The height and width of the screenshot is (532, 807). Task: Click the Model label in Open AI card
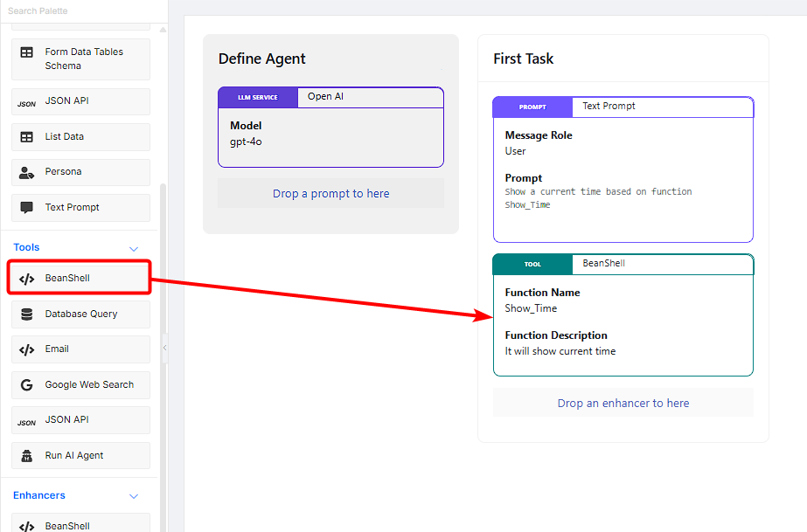pyautogui.click(x=246, y=126)
